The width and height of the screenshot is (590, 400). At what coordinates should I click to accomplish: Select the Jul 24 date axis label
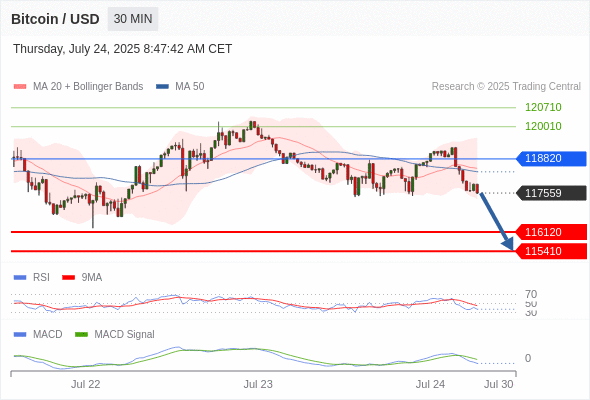click(430, 384)
